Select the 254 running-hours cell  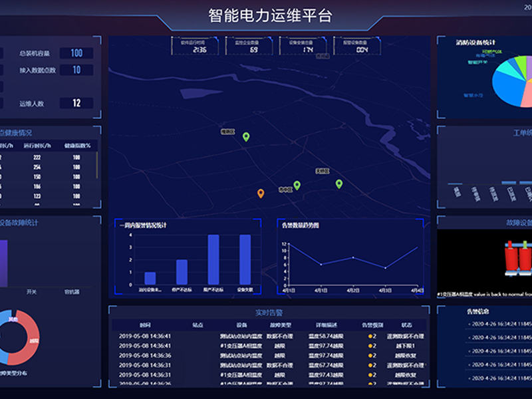[x=37, y=167]
